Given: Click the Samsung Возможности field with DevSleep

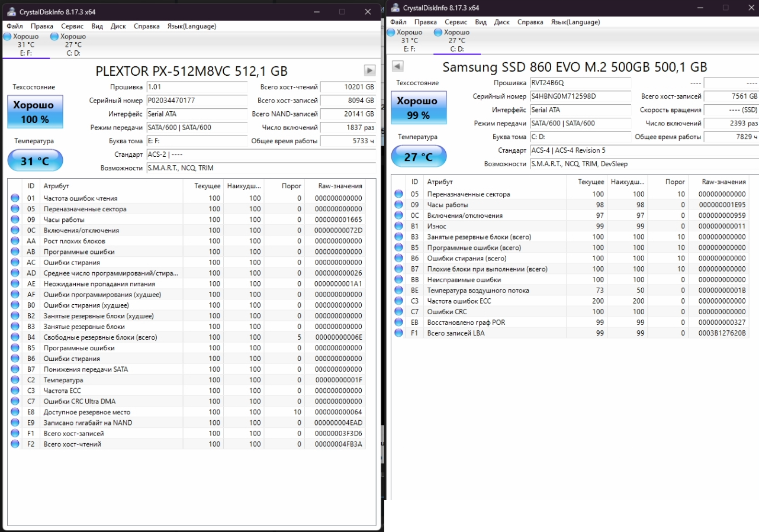Looking at the screenshot, I should 644,164.
